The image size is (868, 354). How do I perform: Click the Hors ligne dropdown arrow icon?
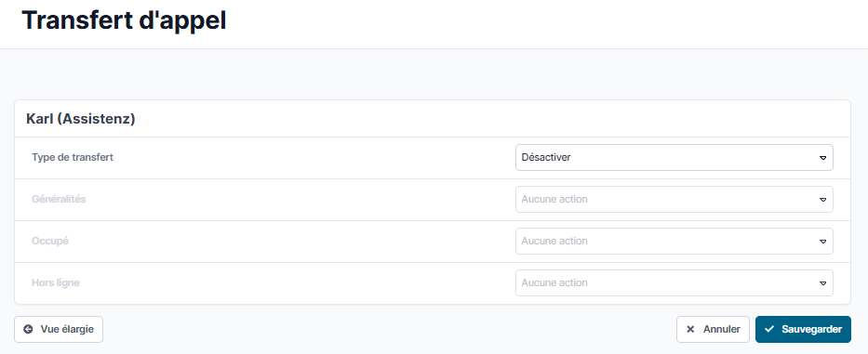[822, 283]
